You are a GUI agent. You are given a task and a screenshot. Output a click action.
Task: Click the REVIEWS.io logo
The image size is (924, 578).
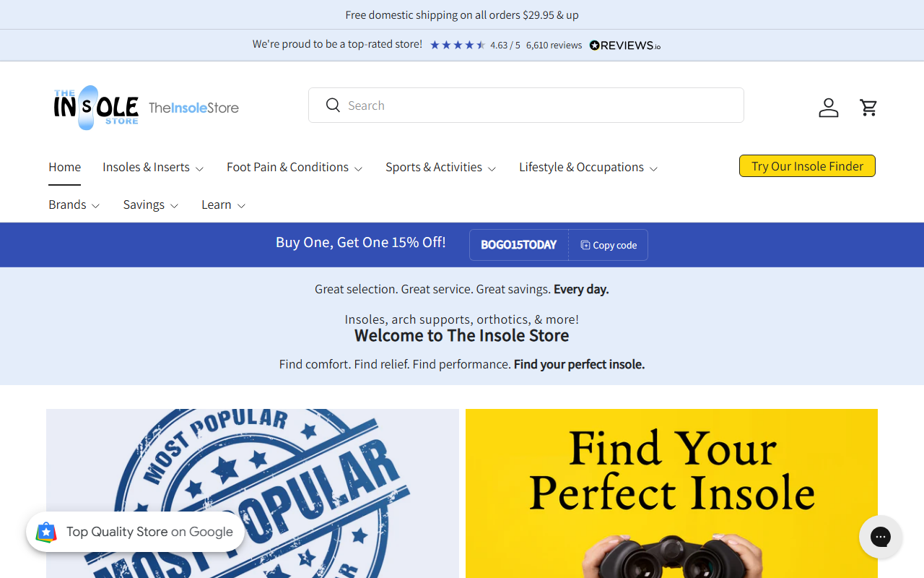[x=625, y=45]
